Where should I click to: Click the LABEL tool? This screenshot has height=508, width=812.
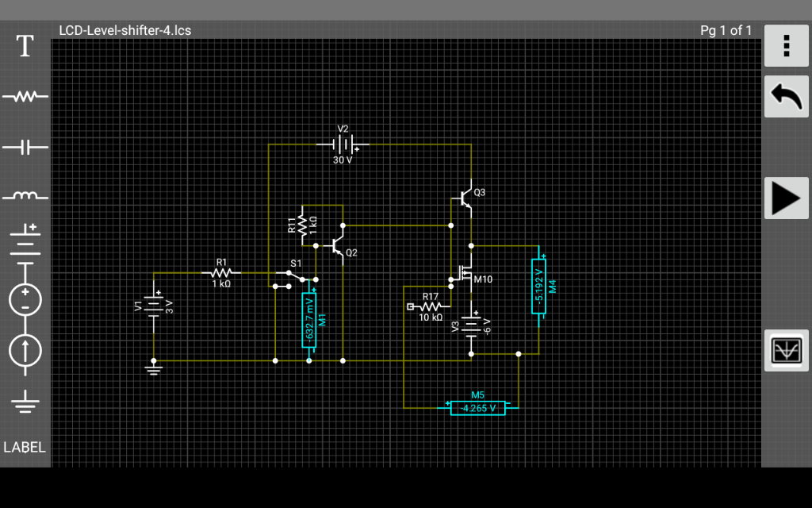click(25, 448)
